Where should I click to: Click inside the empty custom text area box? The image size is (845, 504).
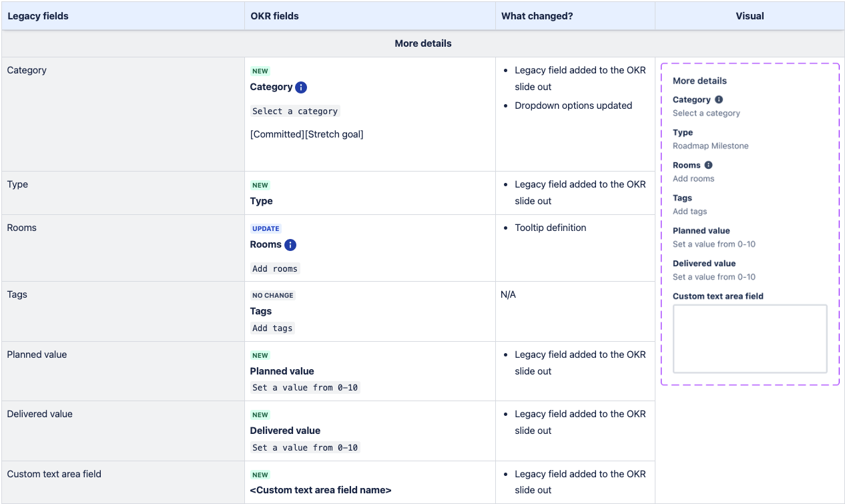click(x=750, y=339)
